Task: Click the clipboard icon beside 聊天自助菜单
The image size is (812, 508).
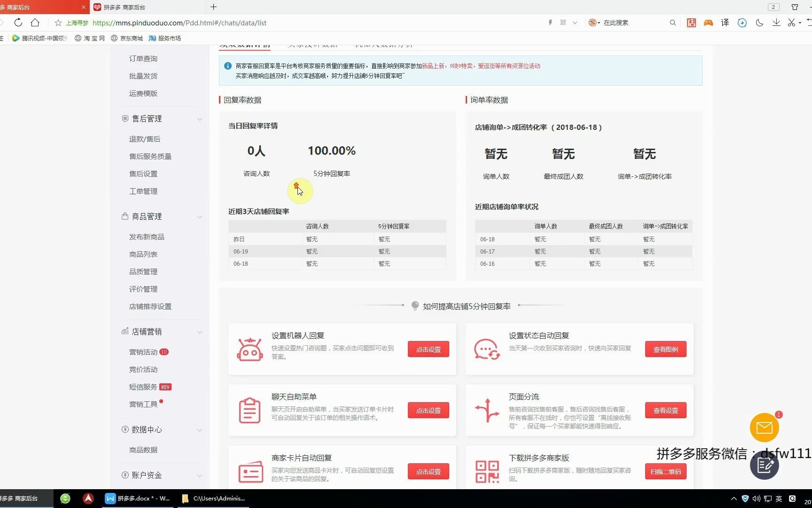Action: [250, 410]
